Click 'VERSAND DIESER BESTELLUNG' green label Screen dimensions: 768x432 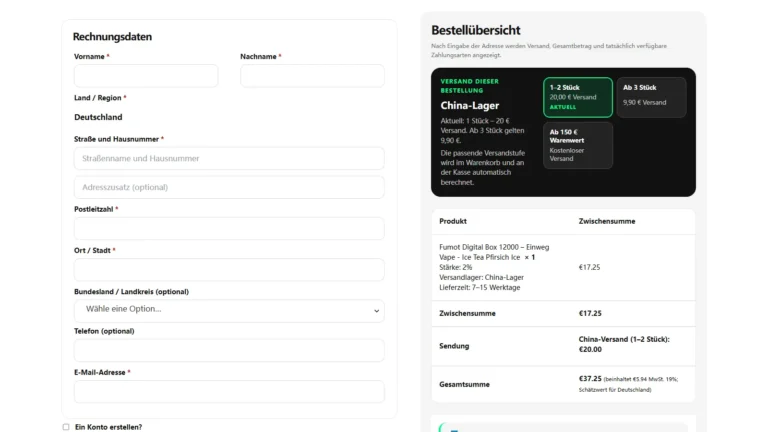coord(469,86)
